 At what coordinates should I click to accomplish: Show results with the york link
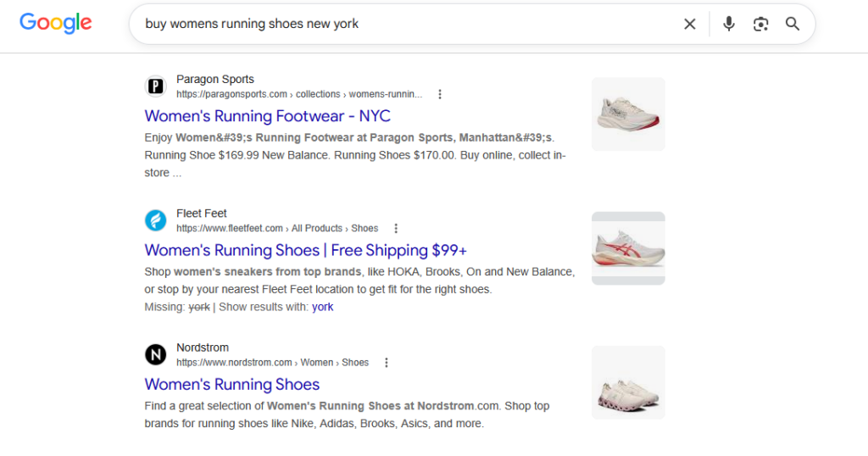click(x=323, y=307)
